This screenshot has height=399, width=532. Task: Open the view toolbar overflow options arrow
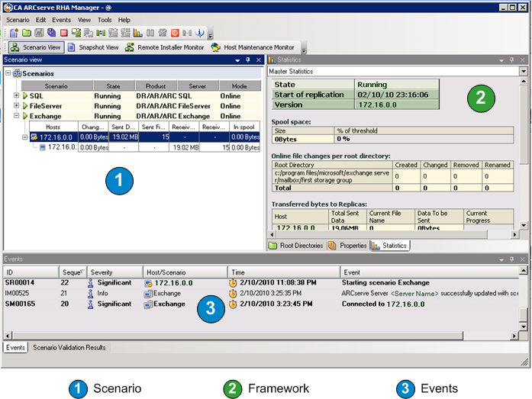point(304,50)
